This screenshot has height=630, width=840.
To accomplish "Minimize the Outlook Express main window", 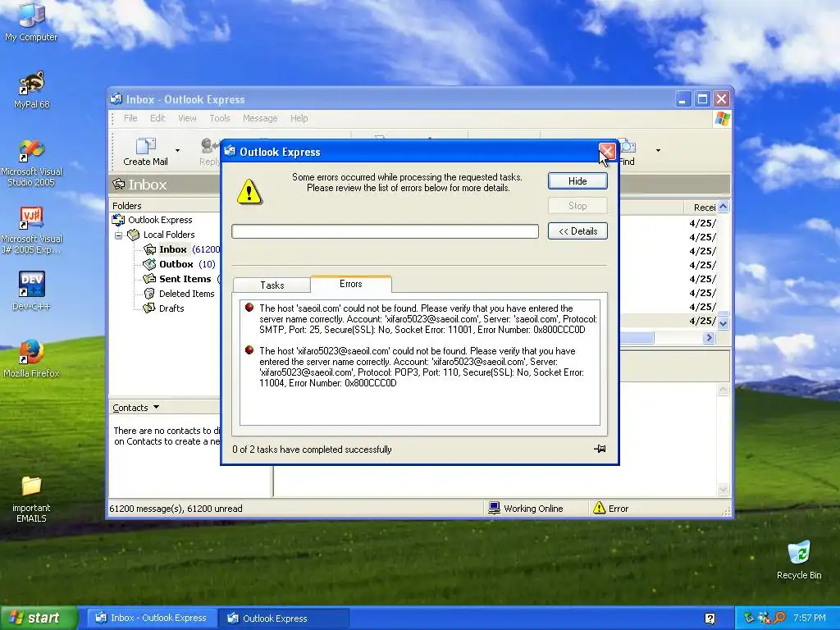I will 683,99.
